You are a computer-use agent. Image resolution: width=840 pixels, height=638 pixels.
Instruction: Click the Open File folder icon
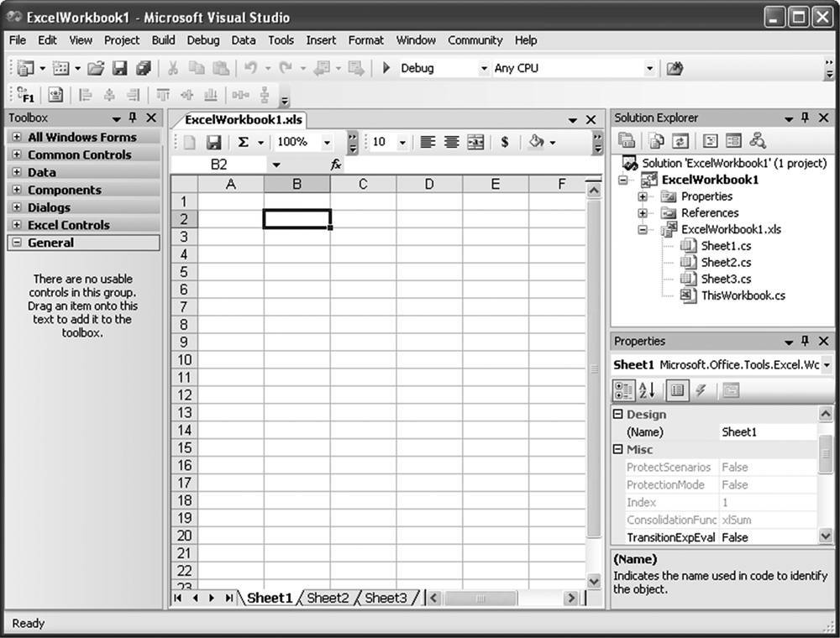coord(96,68)
